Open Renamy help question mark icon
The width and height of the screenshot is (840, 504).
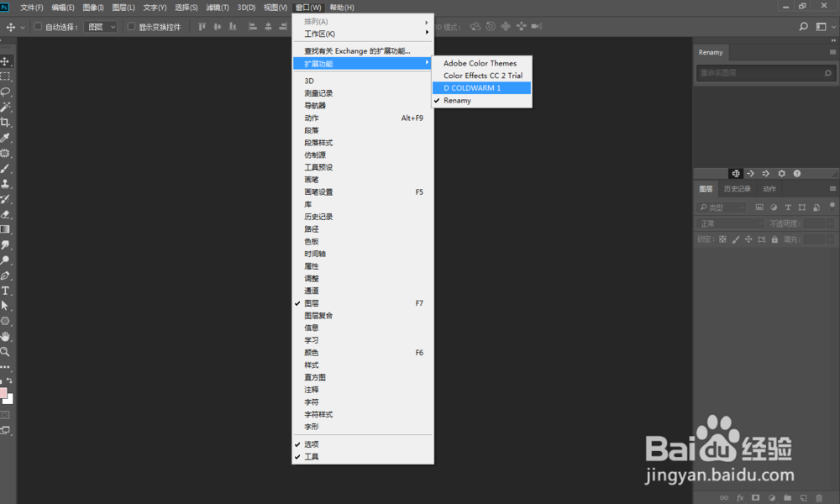pos(797,174)
